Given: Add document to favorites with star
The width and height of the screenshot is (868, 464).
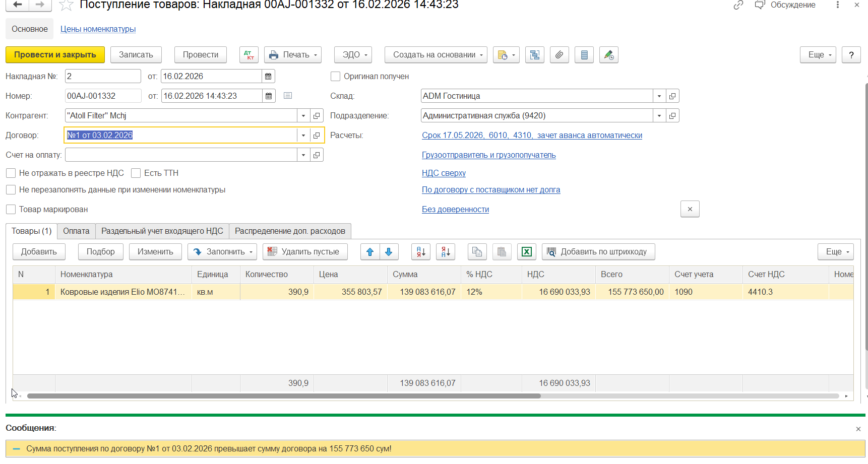Looking at the screenshot, I should tap(66, 5).
